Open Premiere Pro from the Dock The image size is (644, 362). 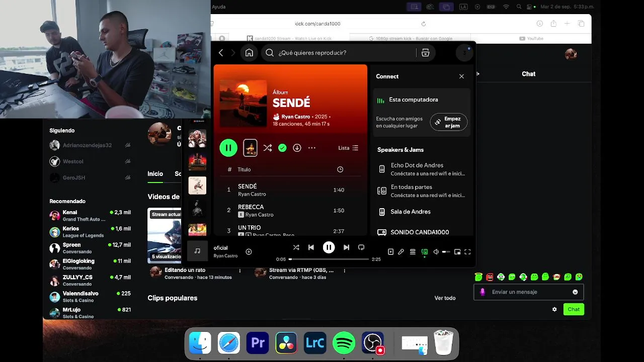(258, 343)
